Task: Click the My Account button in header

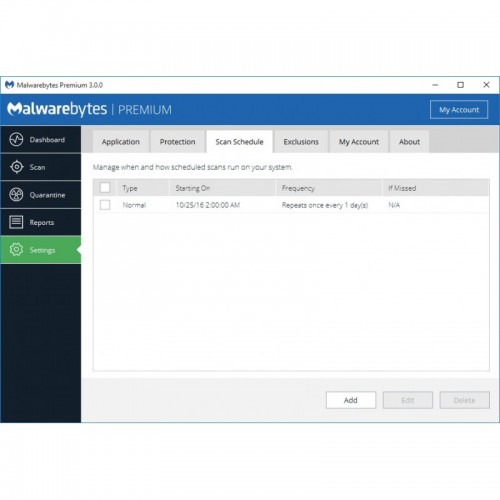Action: (459, 110)
